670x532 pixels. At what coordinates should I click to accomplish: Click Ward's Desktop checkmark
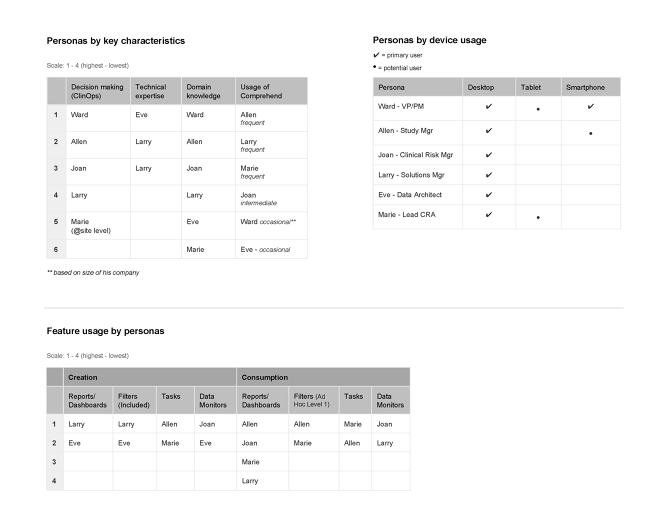coord(488,106)
